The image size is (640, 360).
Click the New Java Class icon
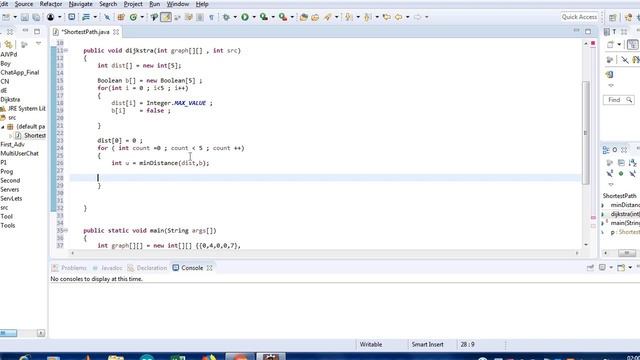point(133,17)
